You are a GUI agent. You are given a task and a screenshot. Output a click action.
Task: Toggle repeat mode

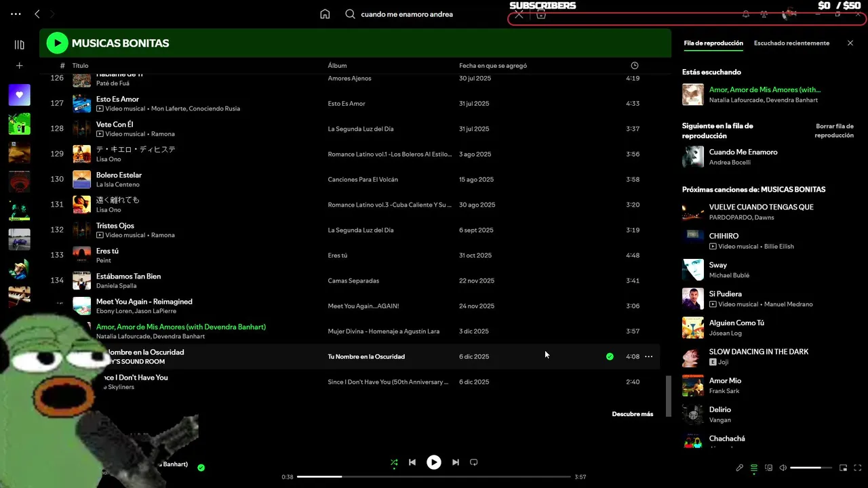(x=474, y=462)
